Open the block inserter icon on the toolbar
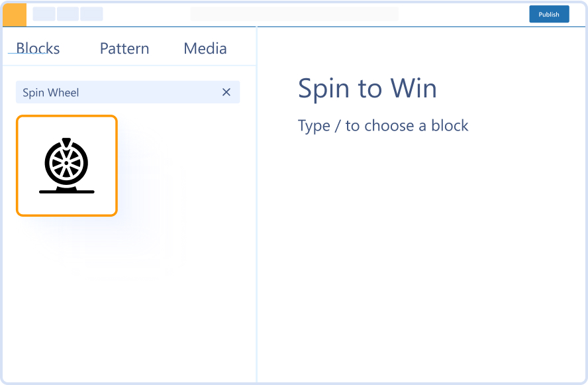The image size is (588, 385). (x=44, y=13)
